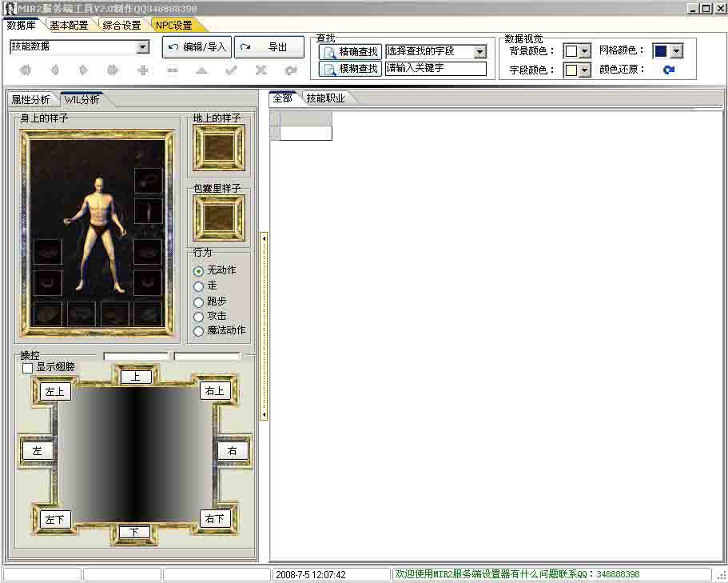Screen dimensions: 728x583
Task: Click the last record navigation arrow
Action: [x=113, y=70]
